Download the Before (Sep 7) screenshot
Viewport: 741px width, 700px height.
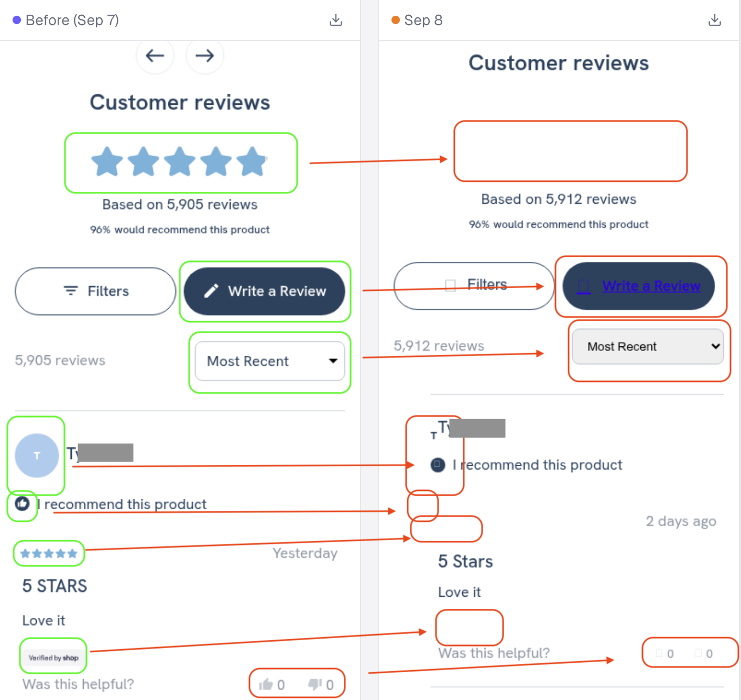tap(336, 20)
